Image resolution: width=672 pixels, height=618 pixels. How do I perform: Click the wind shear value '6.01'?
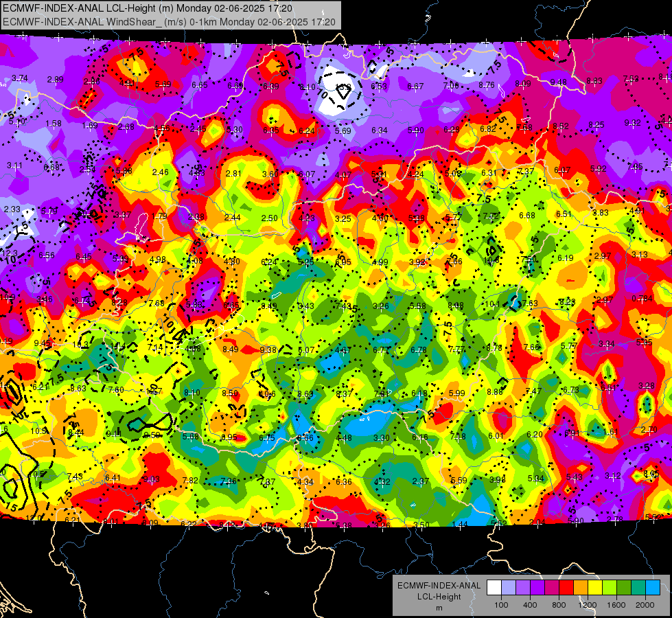496,436
